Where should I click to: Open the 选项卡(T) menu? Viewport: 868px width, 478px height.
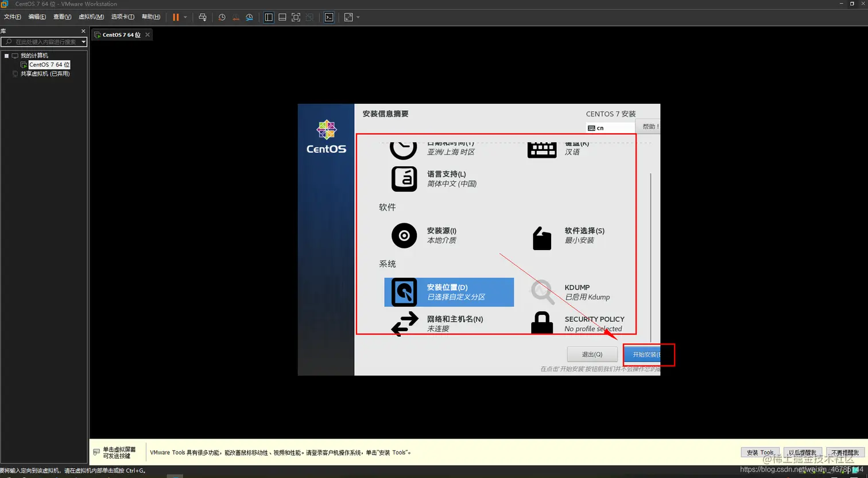123,17
